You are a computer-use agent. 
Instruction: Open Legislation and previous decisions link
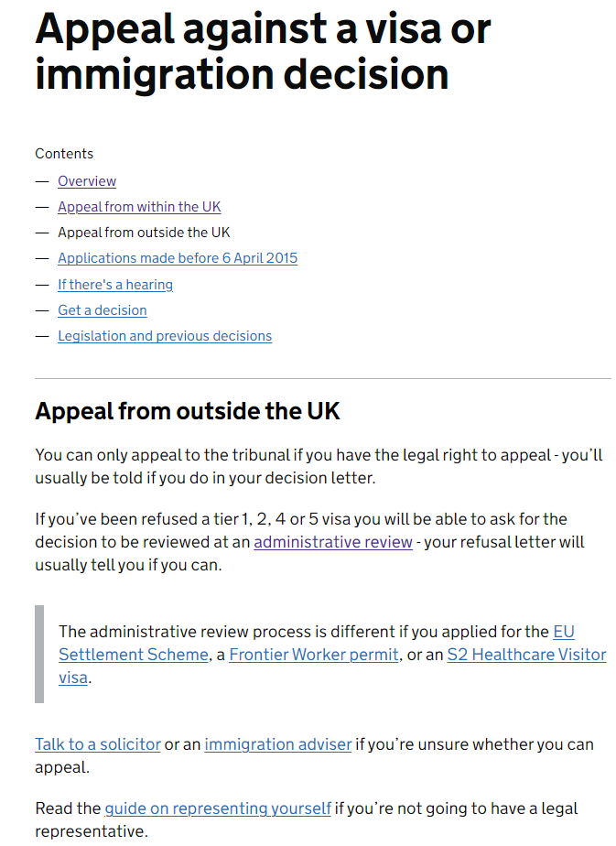click(165, 336)
